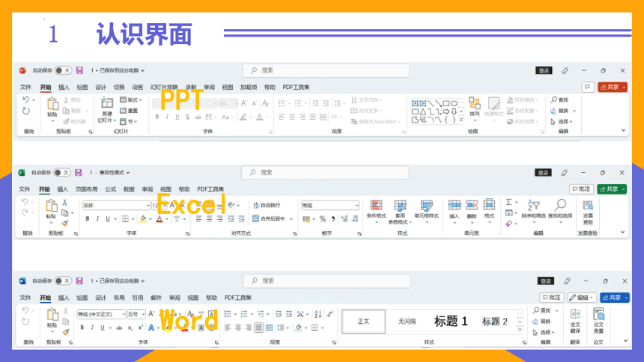Click the Excel search box
Image resolution: width=644 pixels, height=362 pixels.
(325, 172)
